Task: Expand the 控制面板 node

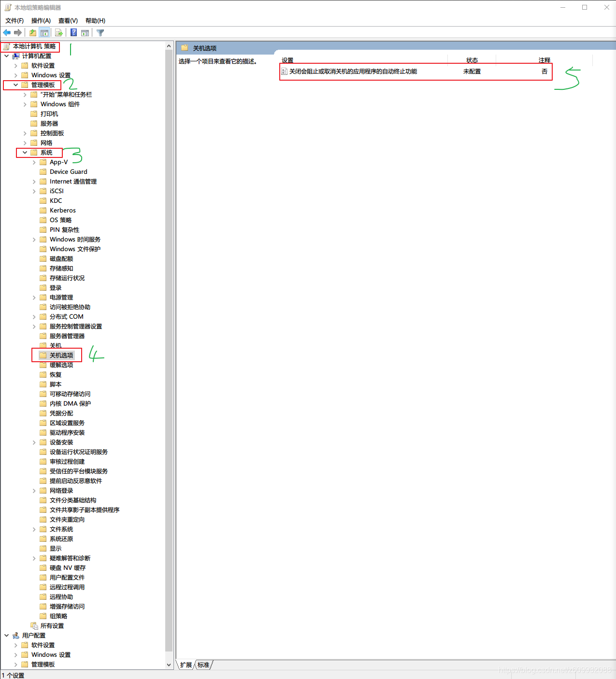Action: (25, 133)
